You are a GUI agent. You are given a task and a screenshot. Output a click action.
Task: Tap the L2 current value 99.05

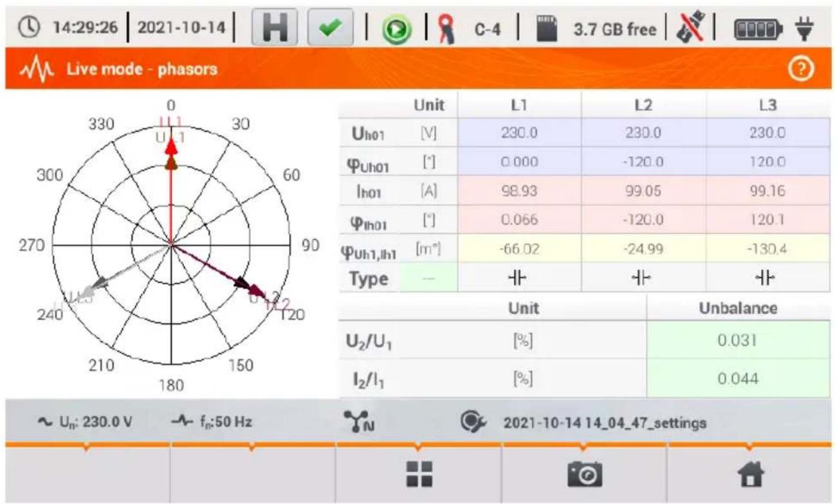coord(643,192)
